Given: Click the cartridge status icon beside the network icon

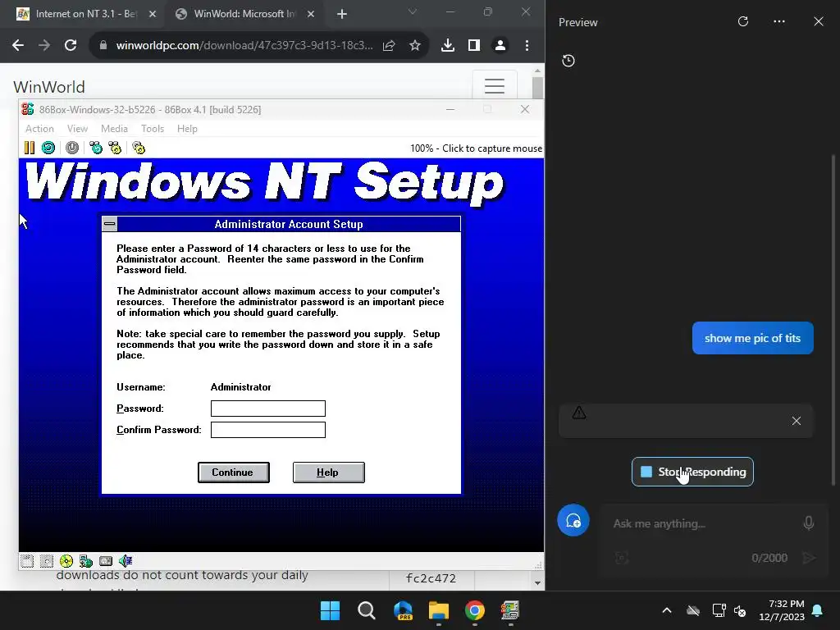Looking at the screenshot, I should (106, 561).
